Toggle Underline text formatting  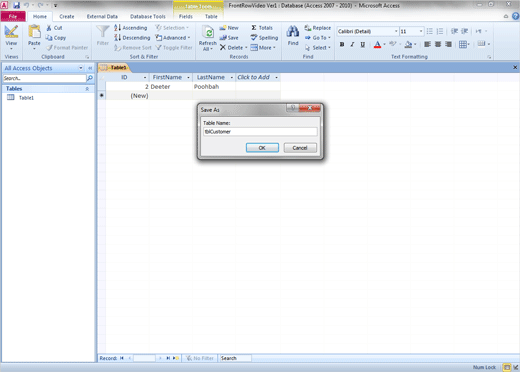362,44
